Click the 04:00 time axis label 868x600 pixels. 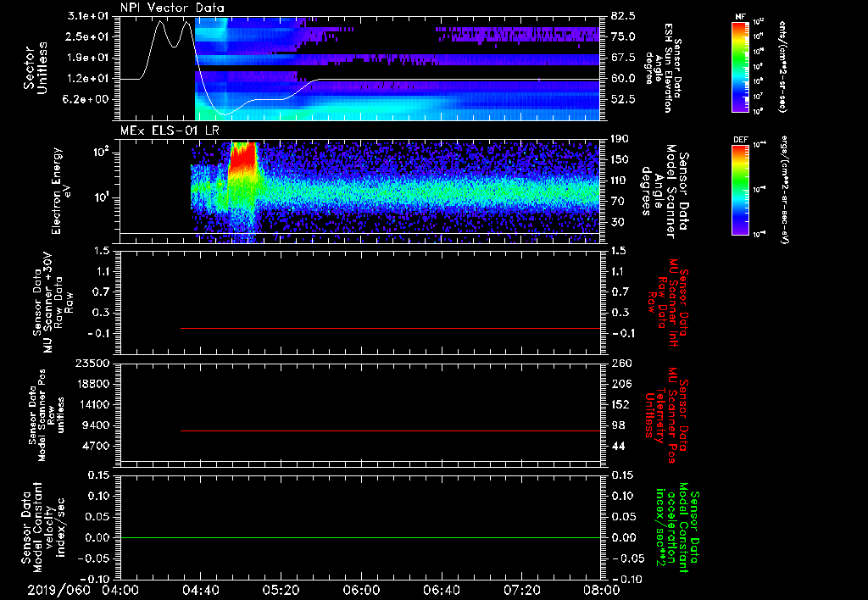coord(120,590)
